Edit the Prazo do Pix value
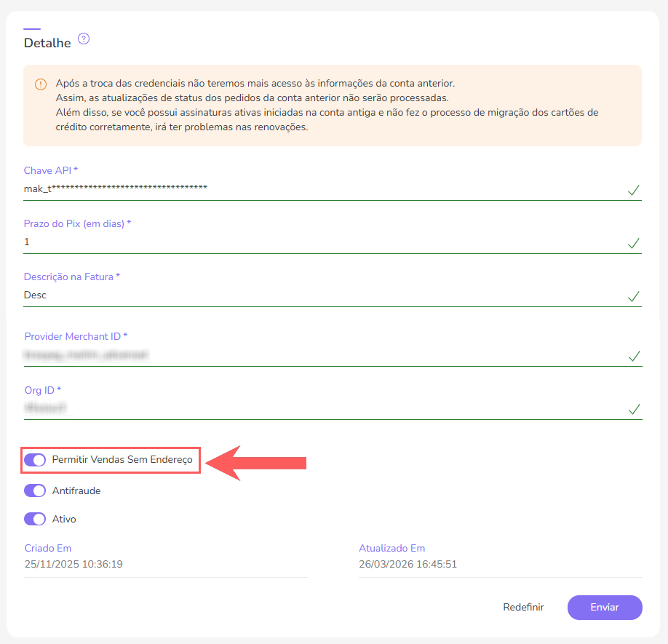This screenshot has height=644, width=668. [320, 242]
